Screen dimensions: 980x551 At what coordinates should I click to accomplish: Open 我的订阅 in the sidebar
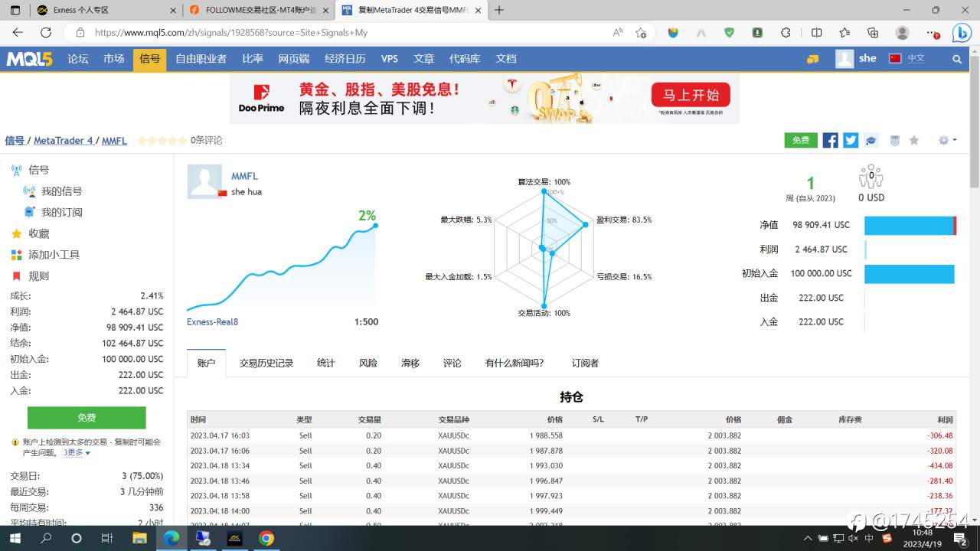[61, 212]
